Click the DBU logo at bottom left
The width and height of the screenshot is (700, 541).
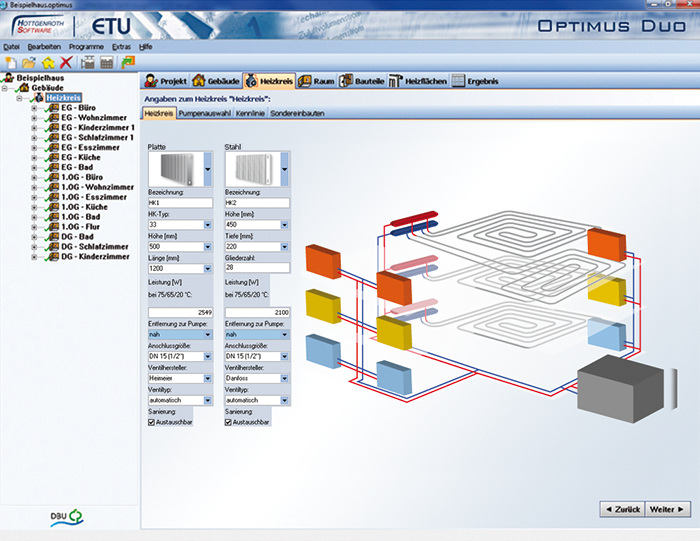(x=67, y=517)
